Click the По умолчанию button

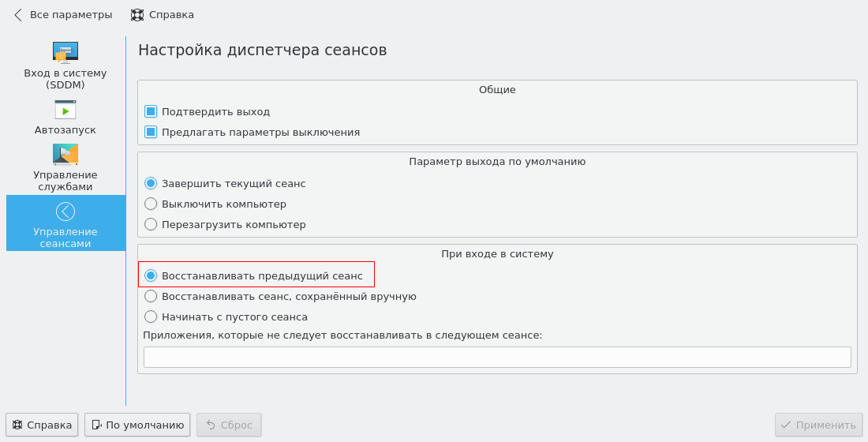coord(137,425)
